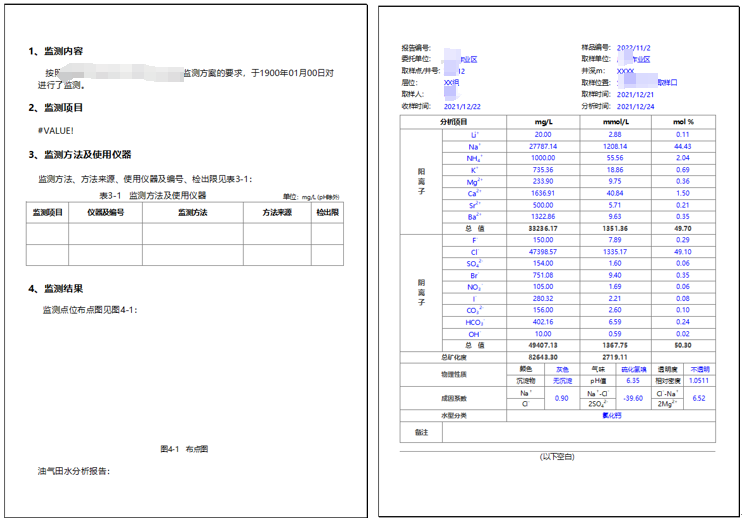Viewport: 742px width, 520px height.
Task: Click the 总矿化度 value 82643.30
Action: 542,356
